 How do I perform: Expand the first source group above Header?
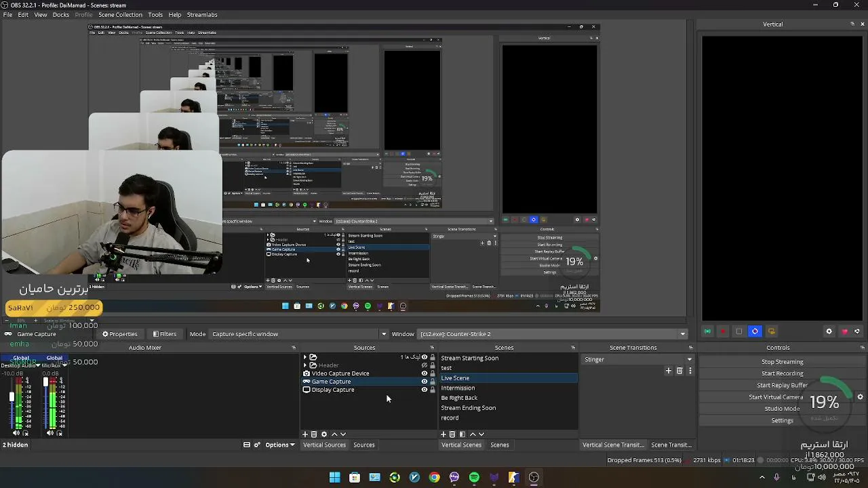[304, 357]
